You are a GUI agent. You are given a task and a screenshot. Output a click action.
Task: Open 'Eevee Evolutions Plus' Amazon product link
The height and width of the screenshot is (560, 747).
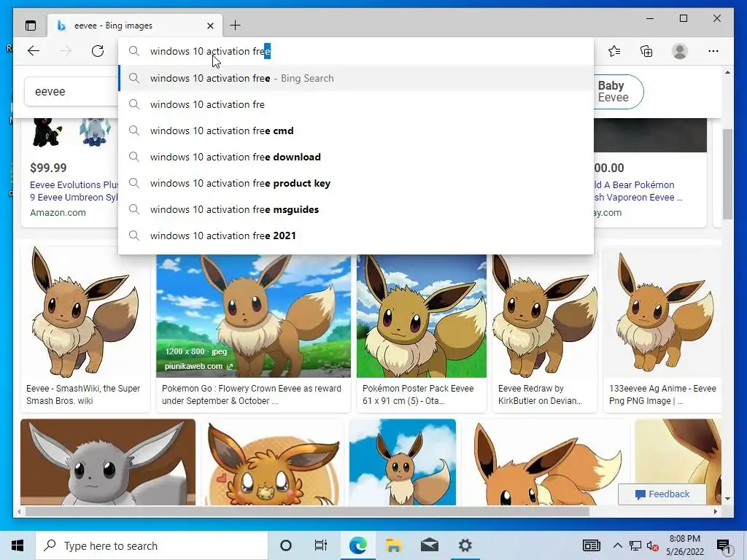[74, 191]
